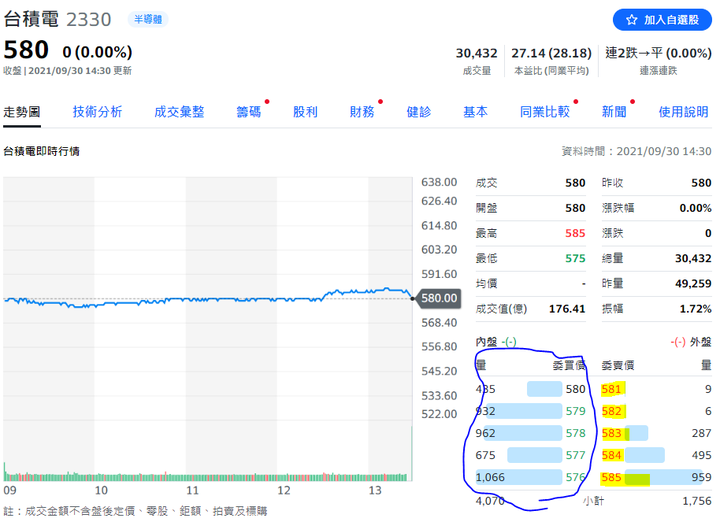Click the bid price 580 row
720x522 pixels.
point(530,389)
